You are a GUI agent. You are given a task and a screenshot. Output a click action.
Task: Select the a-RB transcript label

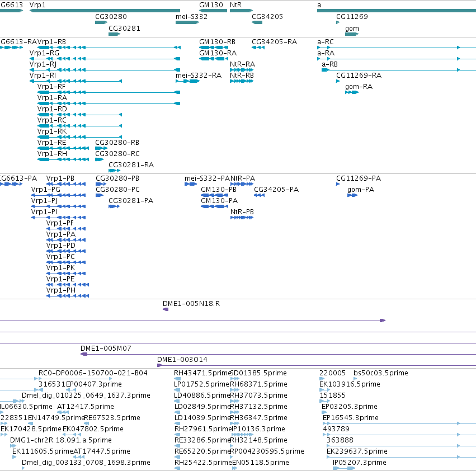329,64
